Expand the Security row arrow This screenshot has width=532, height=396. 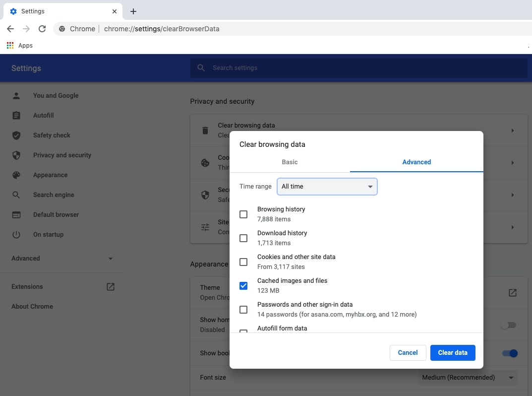click(513, 195)
